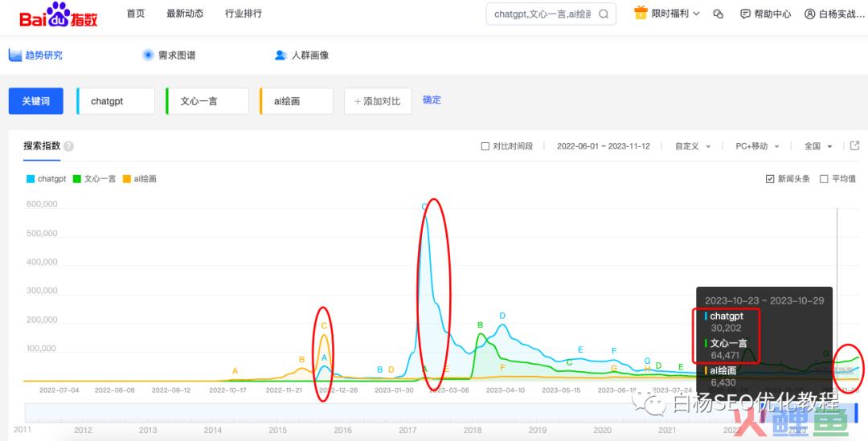Screen dimensions: 868x441
Task: Click the 确定 link
Action: [x=432, y=100]
